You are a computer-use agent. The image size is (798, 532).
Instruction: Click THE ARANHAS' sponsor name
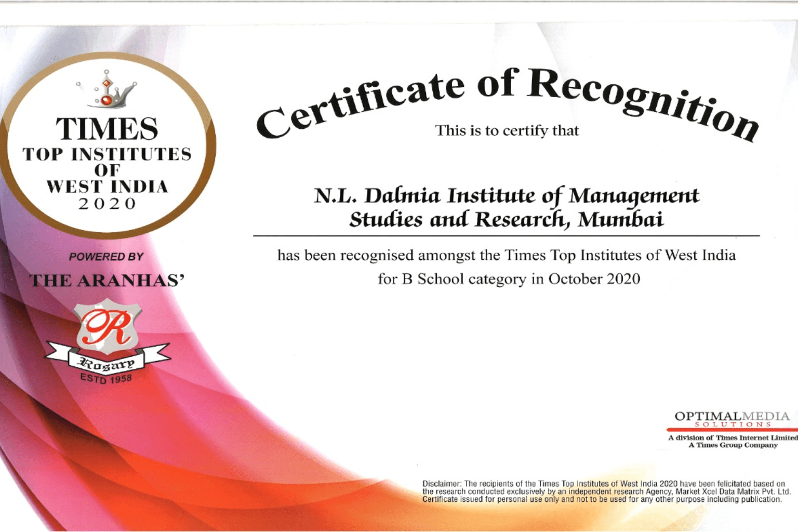[107, 281]
